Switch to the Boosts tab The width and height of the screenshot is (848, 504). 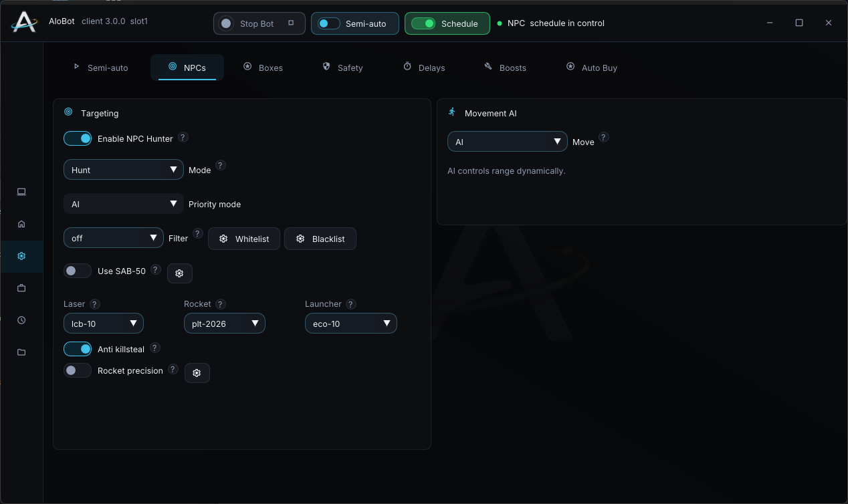point(505,68)
